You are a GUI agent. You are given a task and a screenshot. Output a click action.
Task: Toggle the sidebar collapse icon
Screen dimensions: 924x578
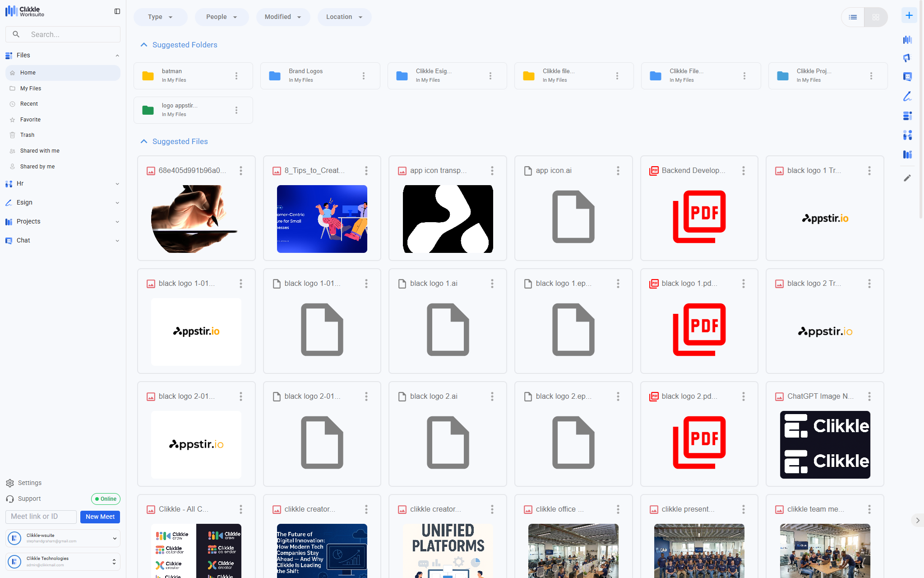pyautogui.click(x=117, y=11)
